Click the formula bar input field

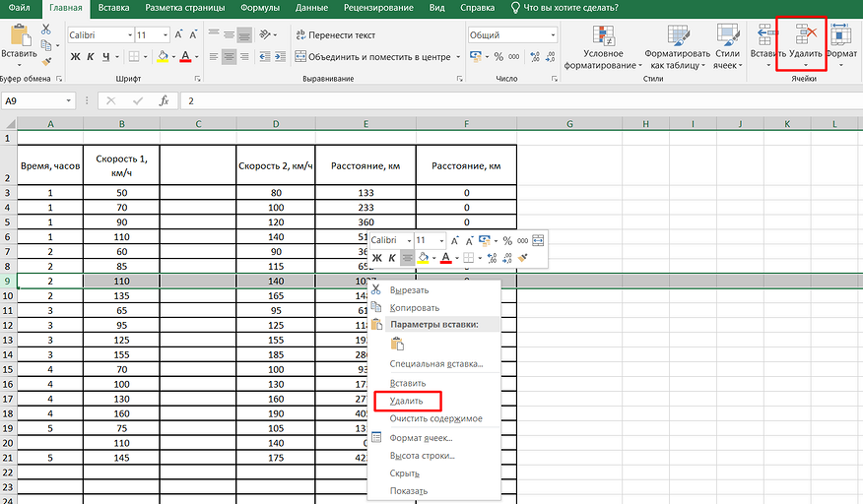pyautogui.click(x=493, y=100)
